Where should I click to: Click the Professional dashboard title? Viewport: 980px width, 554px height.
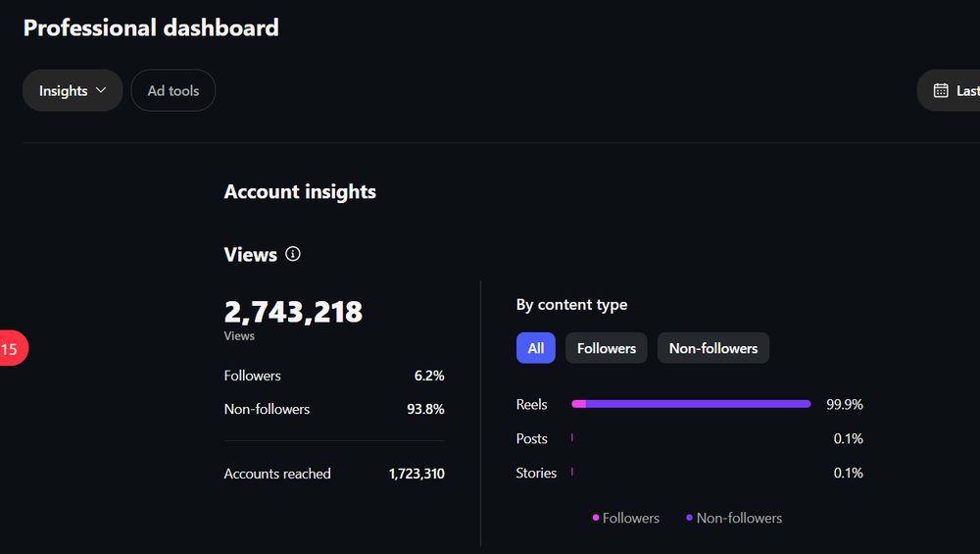click(151, 27)
